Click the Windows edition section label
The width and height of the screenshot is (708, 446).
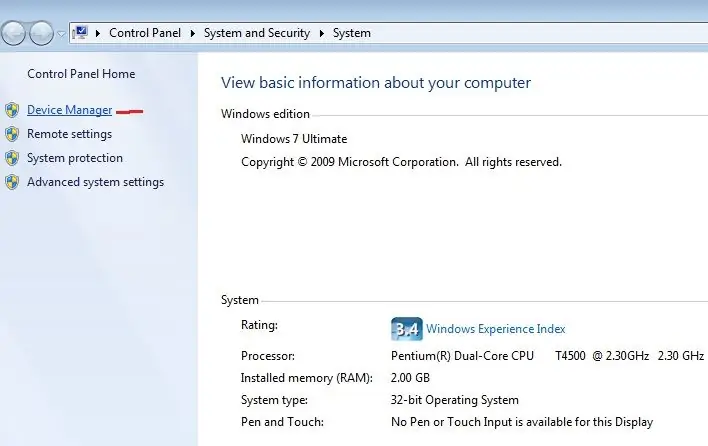(x=266, y=114)
